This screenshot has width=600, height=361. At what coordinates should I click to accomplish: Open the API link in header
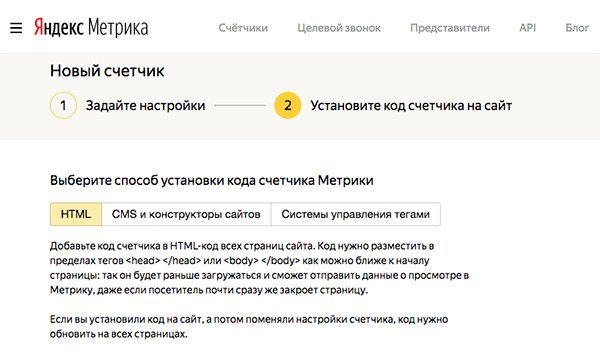[527, 28]
